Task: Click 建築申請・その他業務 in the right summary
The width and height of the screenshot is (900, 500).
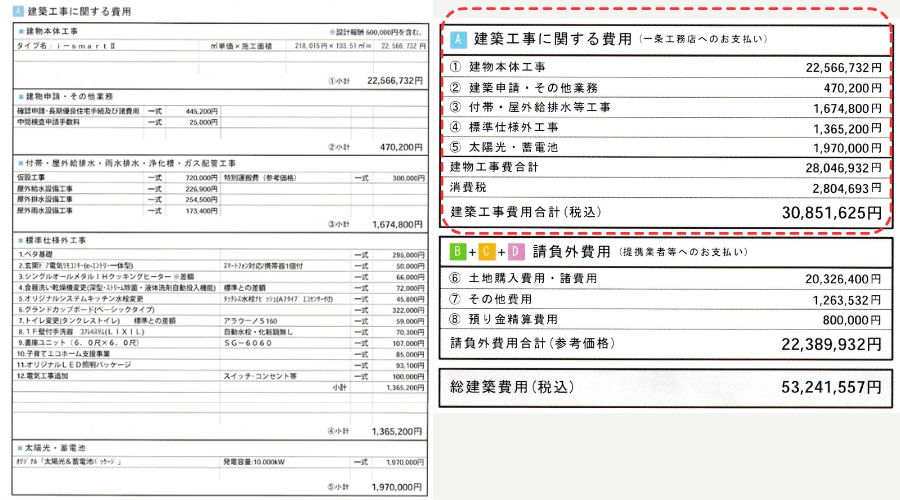Action: click(x=533, y=88)
